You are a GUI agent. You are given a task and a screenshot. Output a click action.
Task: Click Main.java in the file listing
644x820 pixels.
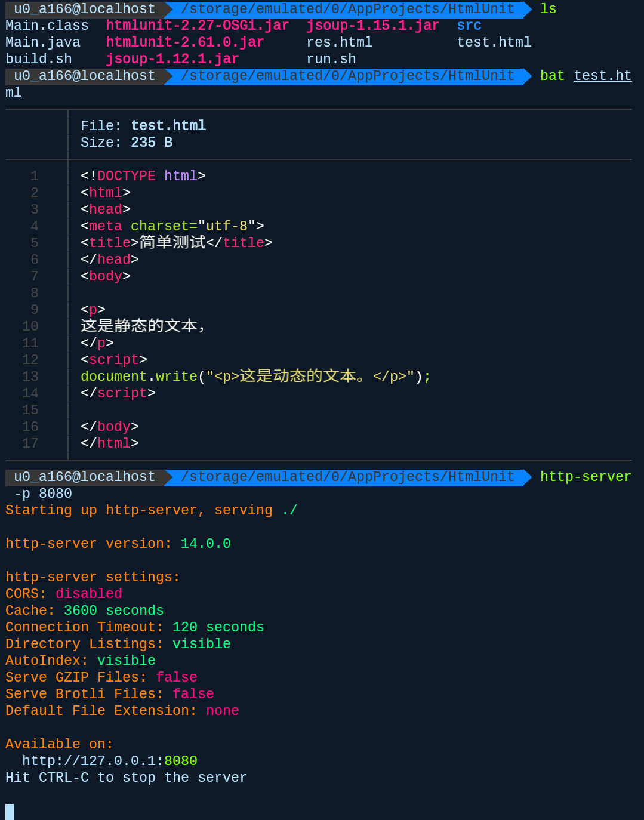tap(42, 42)
